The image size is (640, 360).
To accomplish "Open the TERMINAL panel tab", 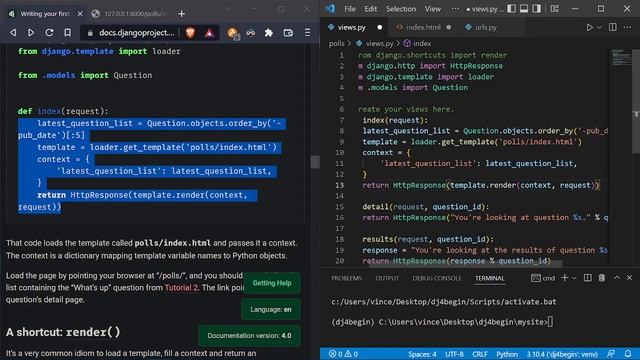I will pos(489,278).
